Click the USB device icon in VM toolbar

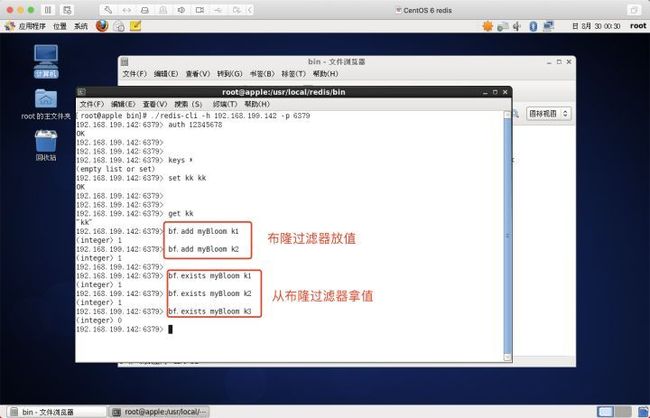218,10
